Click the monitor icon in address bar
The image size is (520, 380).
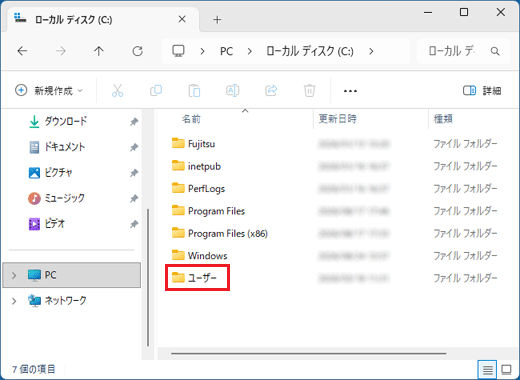click(178, 51)
